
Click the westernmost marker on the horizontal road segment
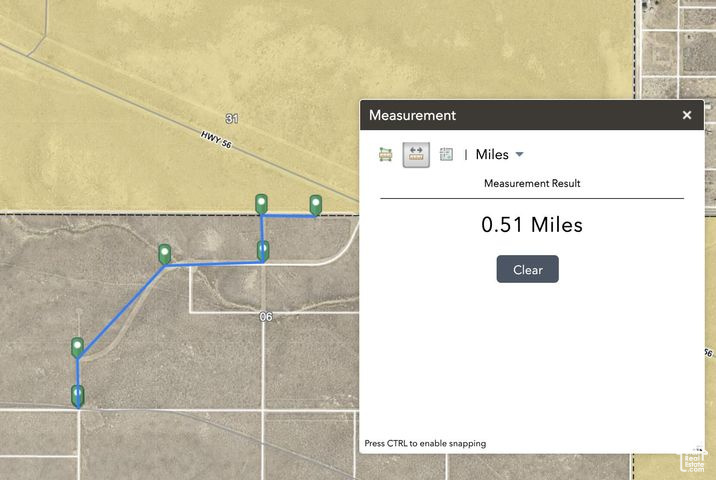[165, 254]
